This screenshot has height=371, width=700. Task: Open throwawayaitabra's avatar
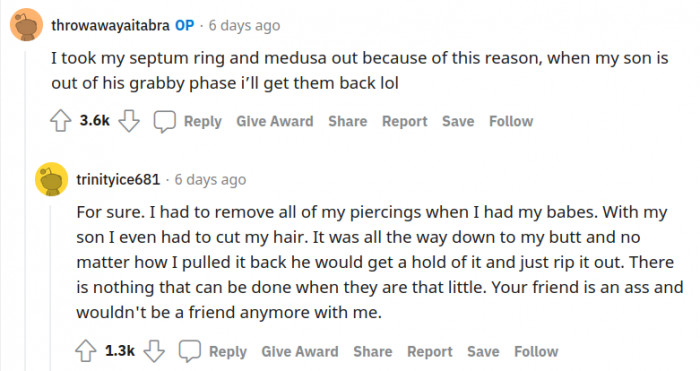tap(27, 25)
